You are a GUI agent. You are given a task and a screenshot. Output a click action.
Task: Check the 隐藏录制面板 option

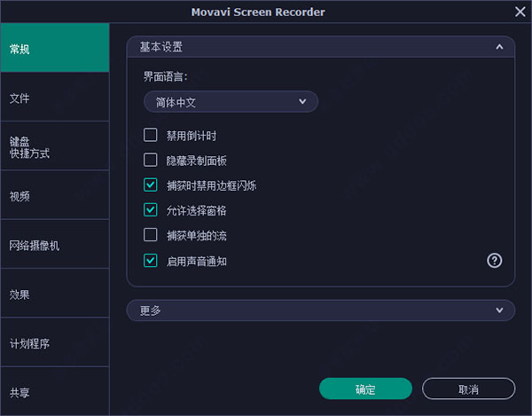click(x=151, y=161)
